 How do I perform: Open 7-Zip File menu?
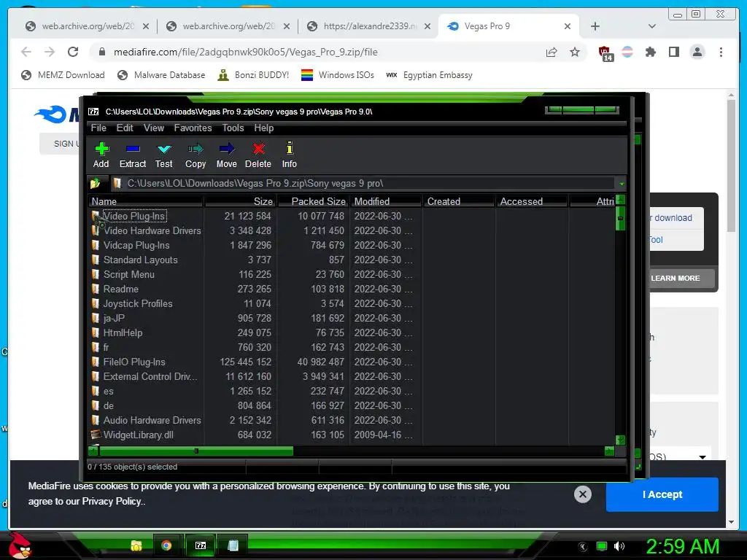pyautogui.click(x=98, y=128)
